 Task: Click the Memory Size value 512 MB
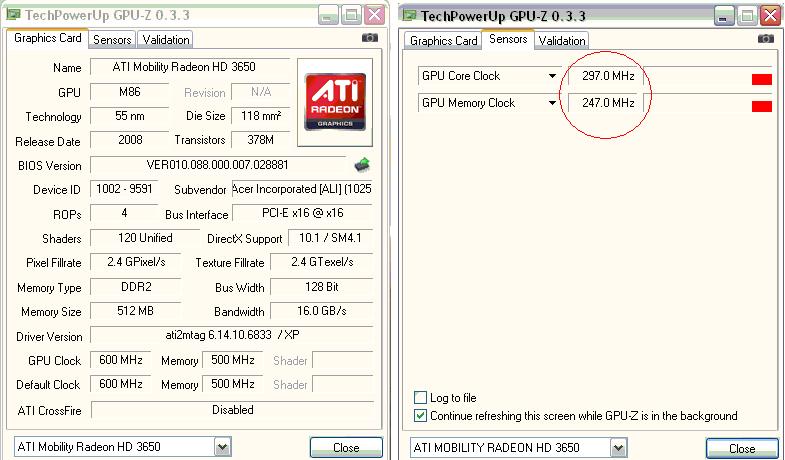[136, 311]
